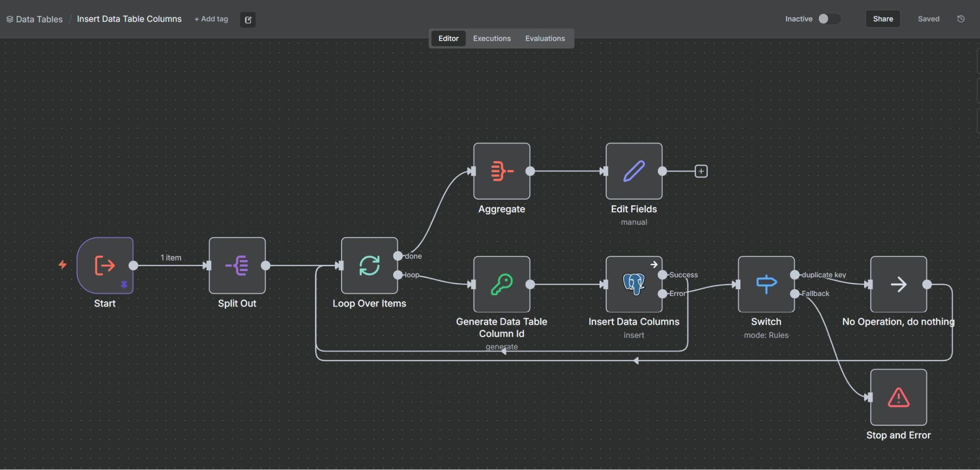Open the Loop Over Items node
Viewport: 980px width, 470px height.
369,265
